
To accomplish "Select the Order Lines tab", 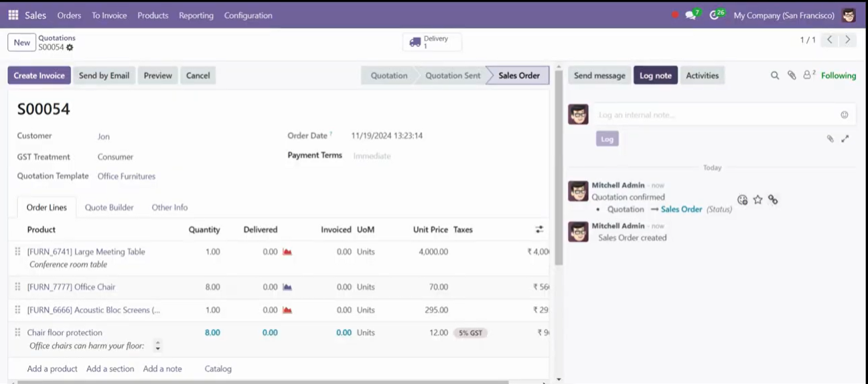I will tap(47, 208).
